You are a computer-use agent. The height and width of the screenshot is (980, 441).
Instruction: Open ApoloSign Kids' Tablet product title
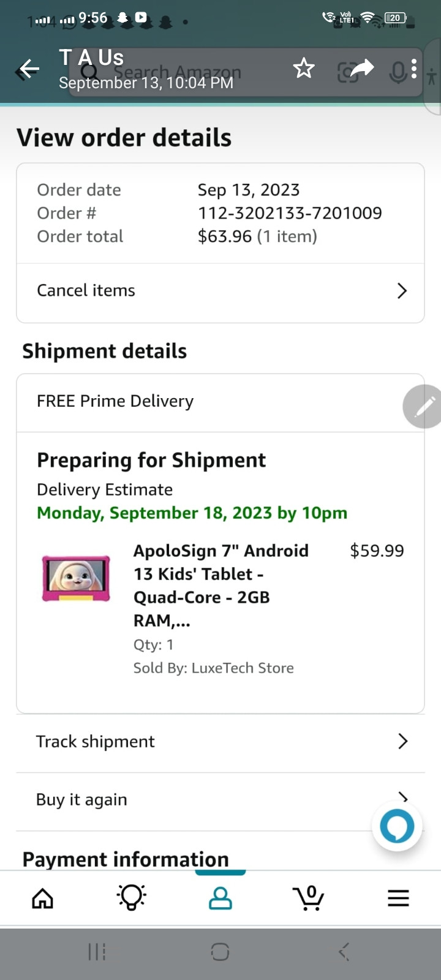221,585
